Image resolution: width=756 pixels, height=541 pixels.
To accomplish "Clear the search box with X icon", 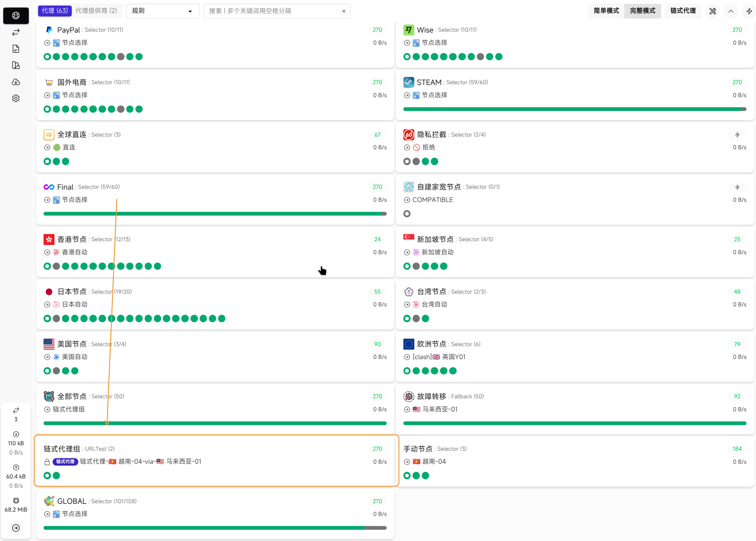I will (344, 11).
